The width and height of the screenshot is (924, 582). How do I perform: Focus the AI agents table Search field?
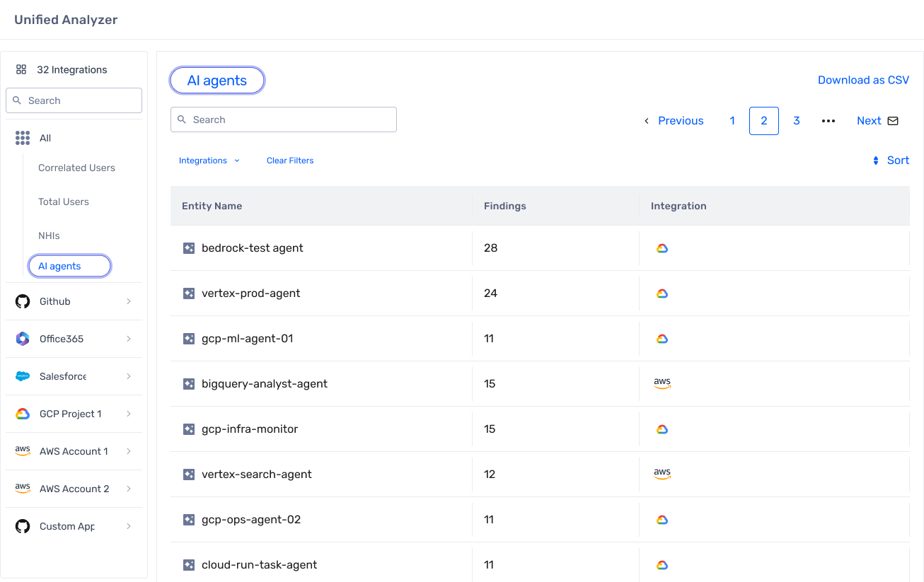284,120
